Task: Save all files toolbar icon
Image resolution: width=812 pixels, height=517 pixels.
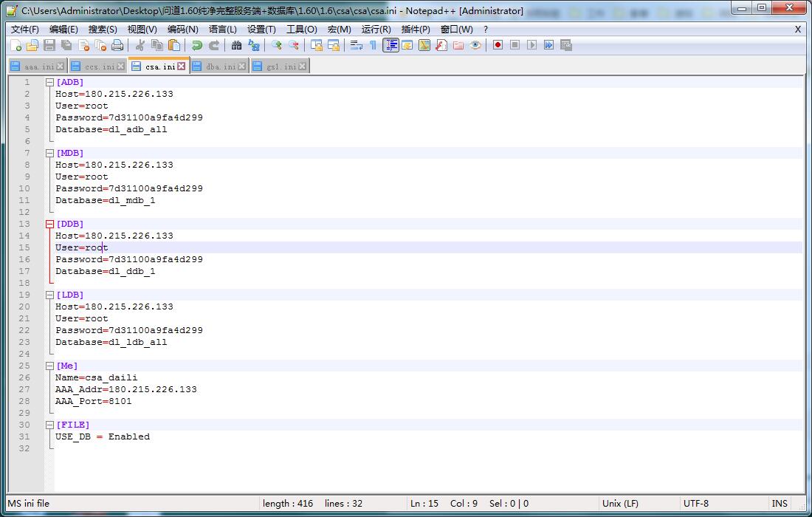Action: 66,46
